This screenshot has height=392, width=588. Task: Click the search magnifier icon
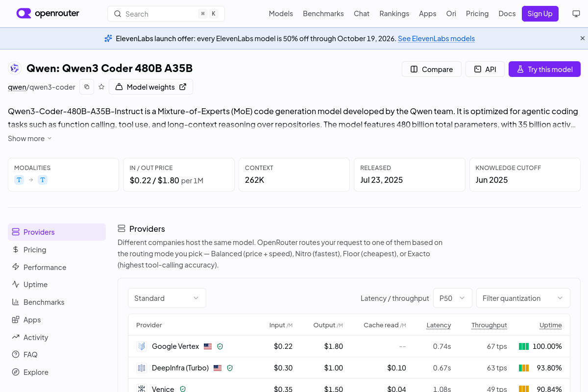click(x=118, y=14)
